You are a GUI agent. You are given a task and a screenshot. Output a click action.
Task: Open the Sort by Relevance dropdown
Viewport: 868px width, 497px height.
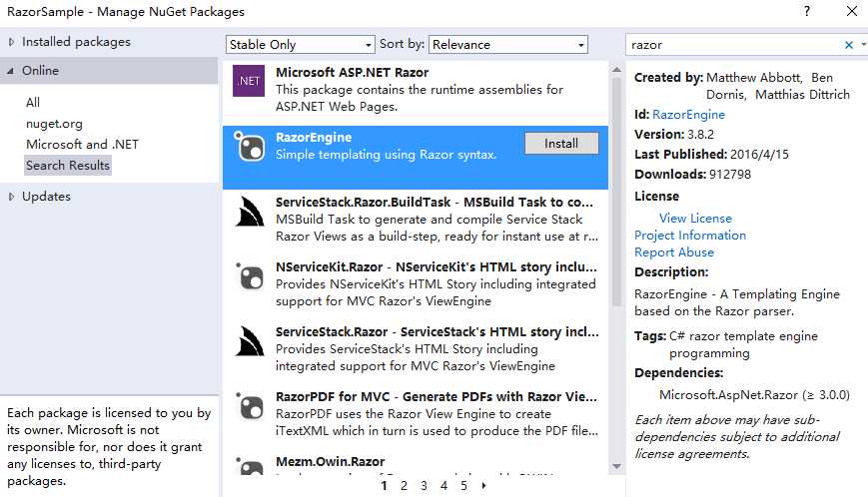(x=508, y=45)
